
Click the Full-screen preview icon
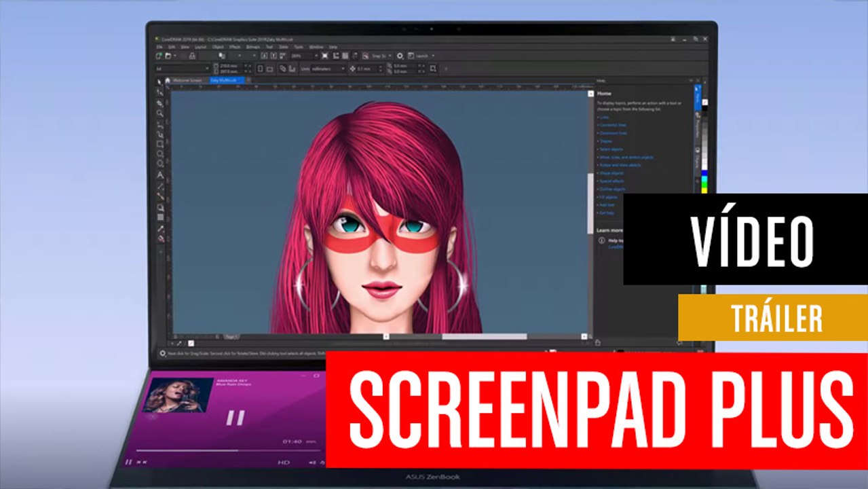coord(324,56)
